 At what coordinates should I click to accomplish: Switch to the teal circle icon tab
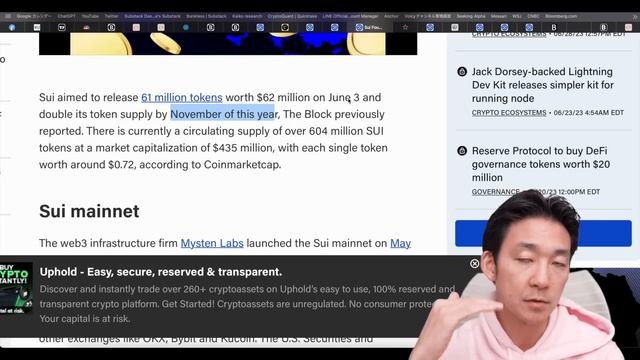tap(186, 27)
